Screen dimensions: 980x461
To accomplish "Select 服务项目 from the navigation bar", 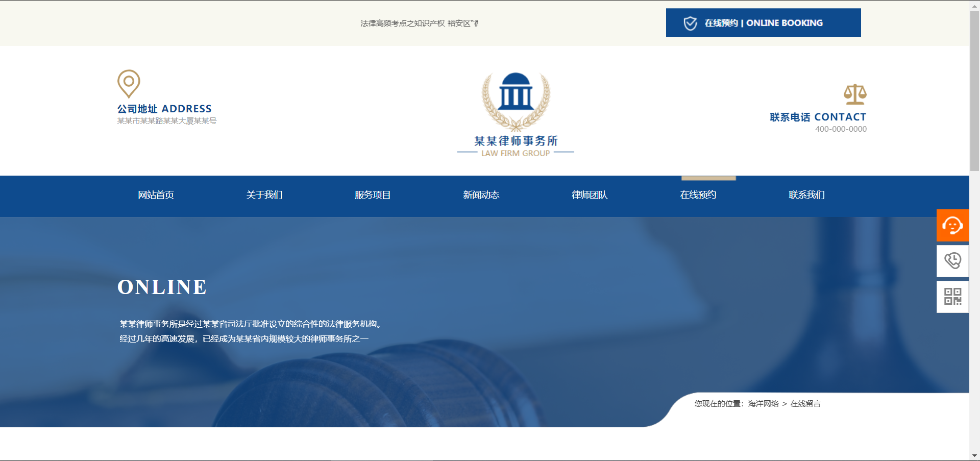I will click(x=373, y=195).
